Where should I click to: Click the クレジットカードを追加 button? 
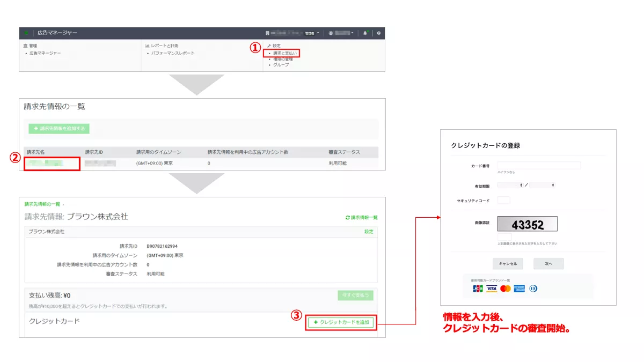click(341, 322)
